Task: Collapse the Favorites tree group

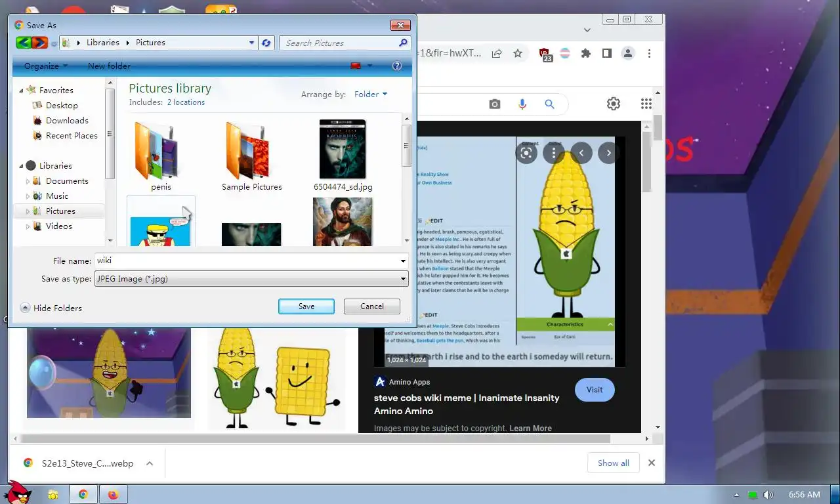Action: tap(21, 91)
